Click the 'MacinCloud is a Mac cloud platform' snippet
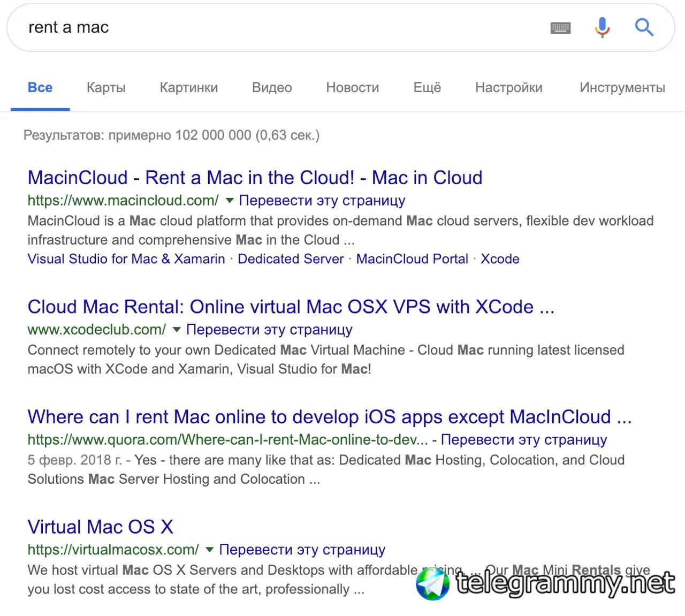 click(340, 230)
